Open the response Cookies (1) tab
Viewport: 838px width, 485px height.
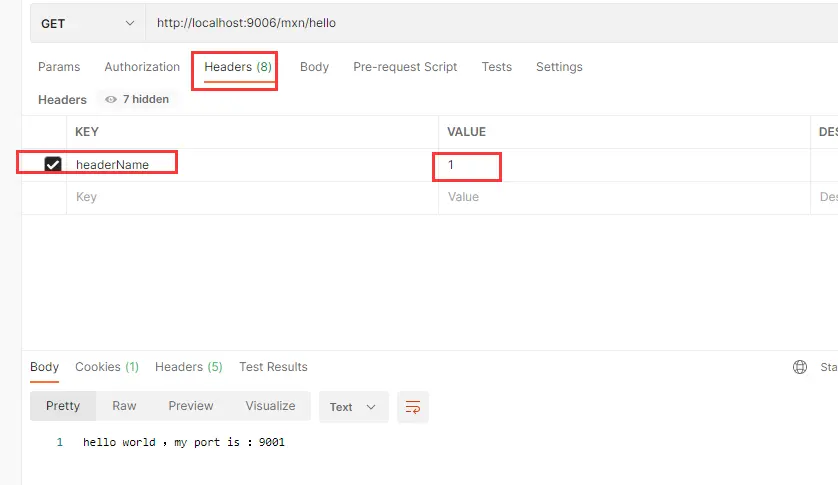107,367
